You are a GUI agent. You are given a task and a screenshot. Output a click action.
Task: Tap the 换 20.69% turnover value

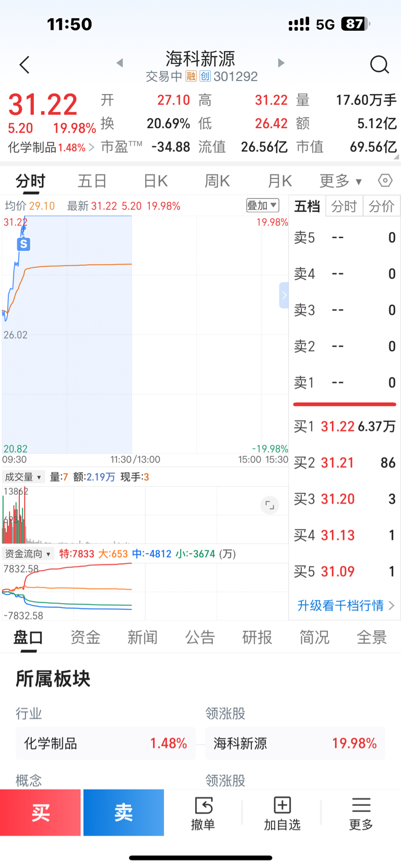pyautogui.click(x=145, y=123)
